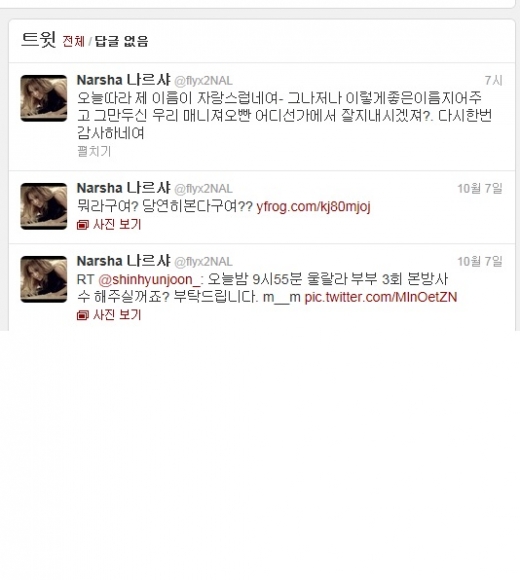Viewport: 520px width, 580px height.
Task: Expand the first tweet with 펼치기
Action: coord(94,151)
